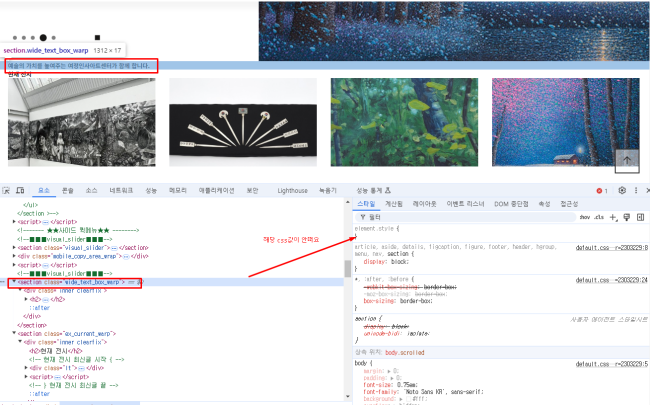This screenshot has height=405, width=650.
Task: Collapse inner clearfix div under ex_current_warp
Action: (20, 342)
